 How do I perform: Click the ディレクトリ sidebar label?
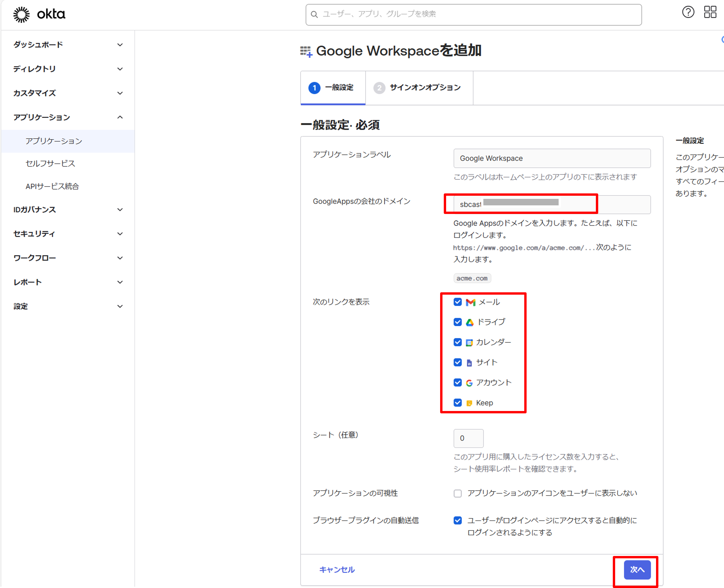click(34, 69)
